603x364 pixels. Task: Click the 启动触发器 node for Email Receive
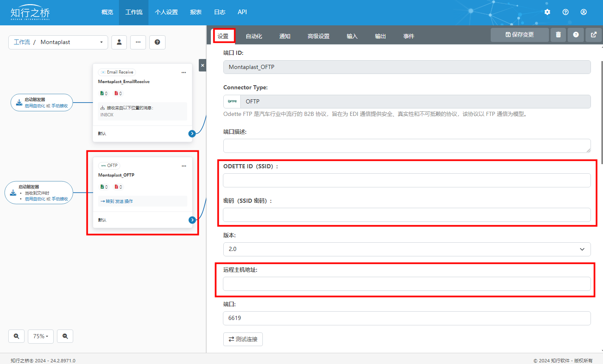point(42,103)
